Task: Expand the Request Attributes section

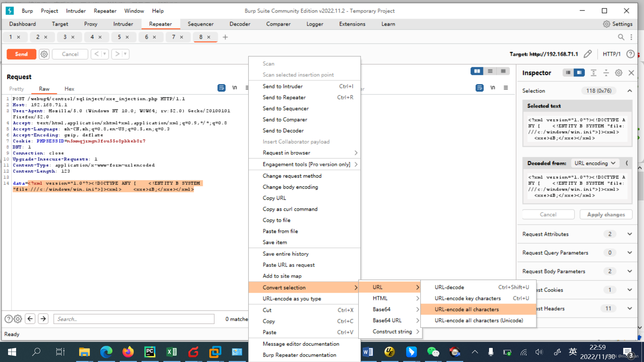Action: [630, 234]
